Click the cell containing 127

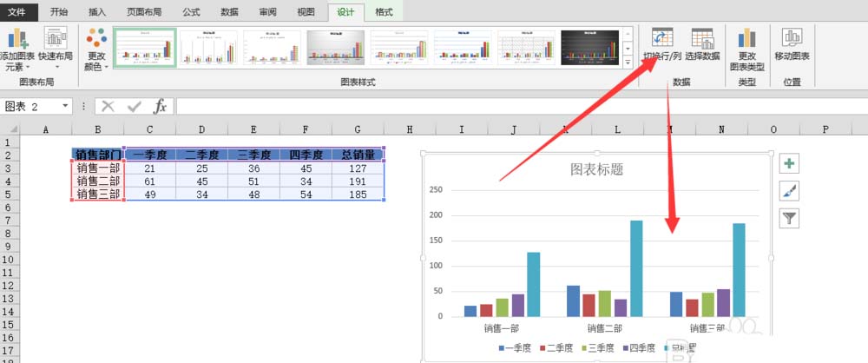358,168
